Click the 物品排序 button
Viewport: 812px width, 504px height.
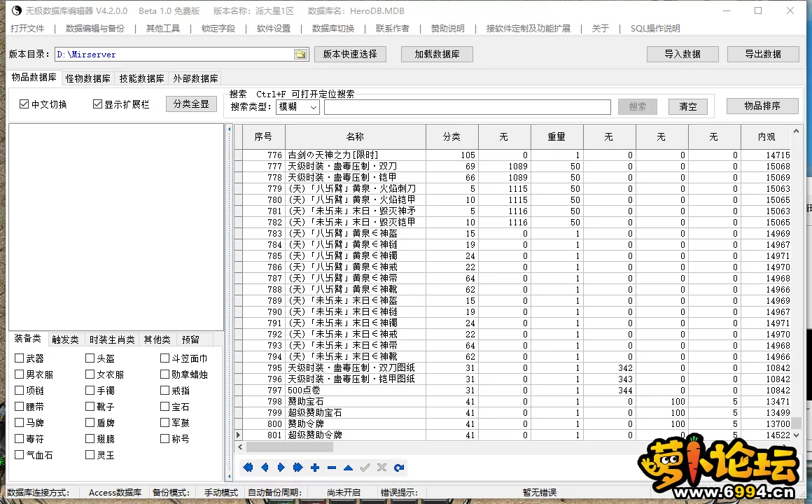point(762,106)
